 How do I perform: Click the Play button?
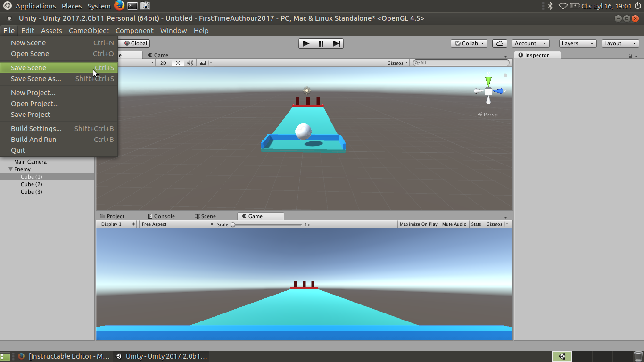coord(305,43)
